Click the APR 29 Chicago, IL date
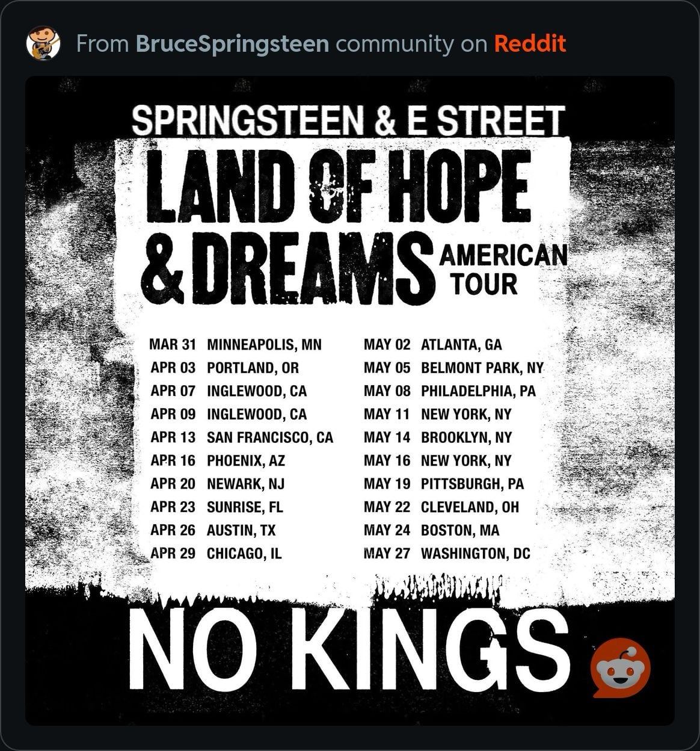 coord(216,554)
